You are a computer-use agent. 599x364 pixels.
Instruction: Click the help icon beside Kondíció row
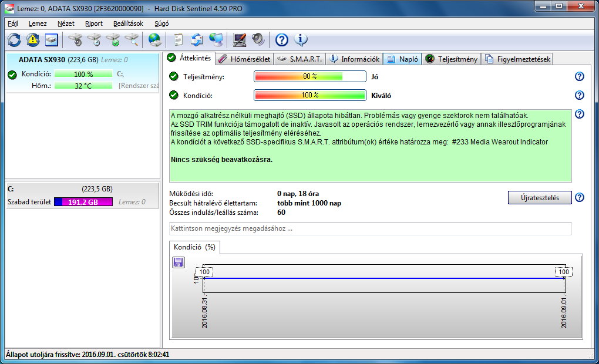pyautogui.click(x=580, y=95)
